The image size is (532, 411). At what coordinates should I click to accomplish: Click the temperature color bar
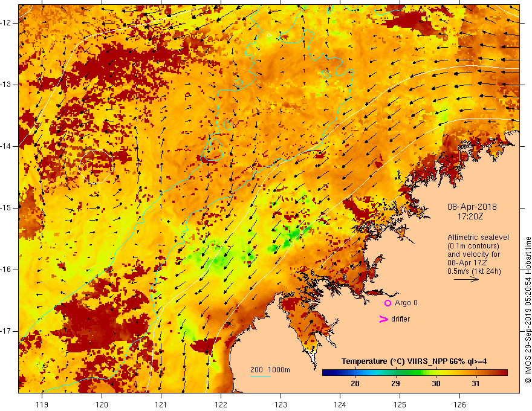coord(415,373)
